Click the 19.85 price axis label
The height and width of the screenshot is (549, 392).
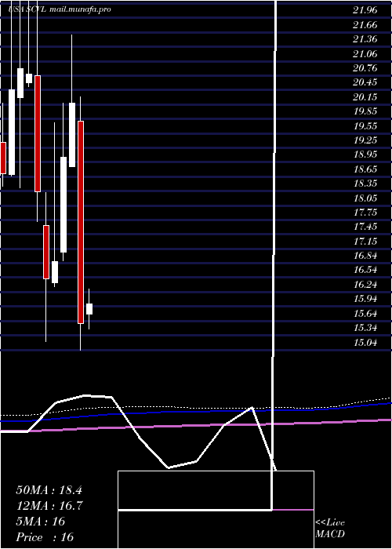(365, 111)
